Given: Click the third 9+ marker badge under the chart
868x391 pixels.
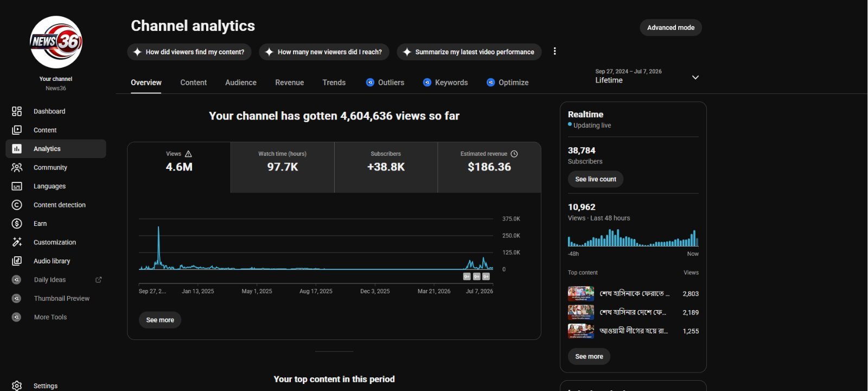Looking at the screenshot, I should pyautogui.click(x=486, y=276).
